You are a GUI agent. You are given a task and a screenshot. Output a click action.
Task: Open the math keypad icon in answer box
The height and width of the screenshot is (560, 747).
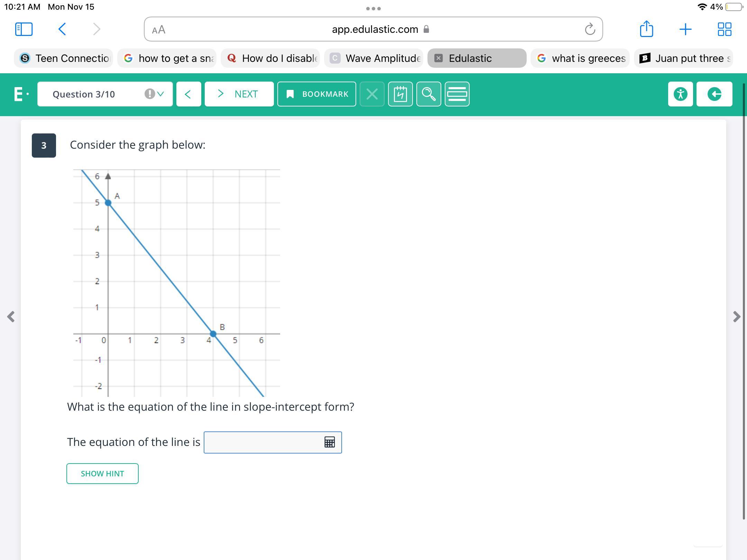[329, 442]
